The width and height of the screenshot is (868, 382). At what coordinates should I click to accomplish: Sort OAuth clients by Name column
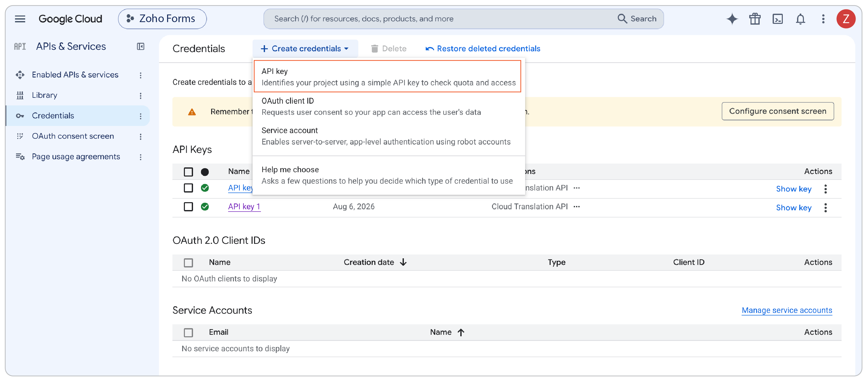pos(219,263)
